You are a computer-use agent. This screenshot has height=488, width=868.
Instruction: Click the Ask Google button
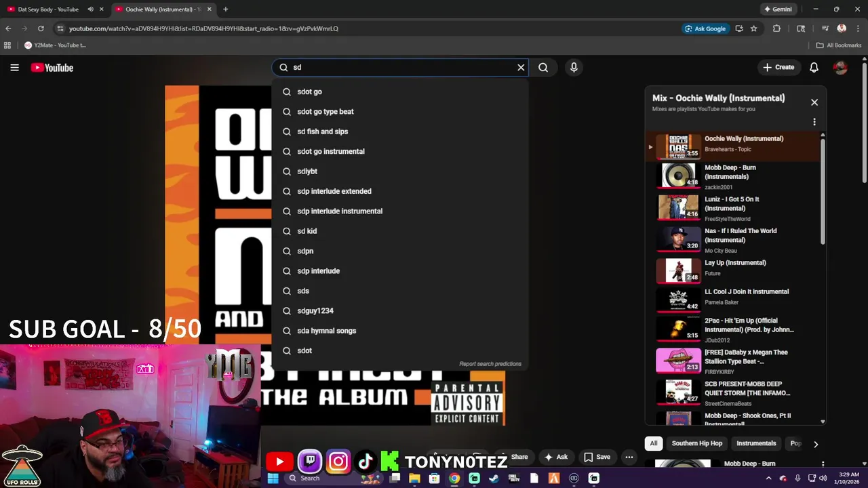click(705, 28)
